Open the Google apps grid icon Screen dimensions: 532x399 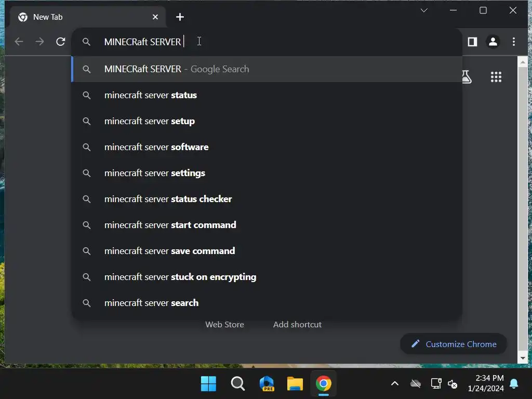496,77
